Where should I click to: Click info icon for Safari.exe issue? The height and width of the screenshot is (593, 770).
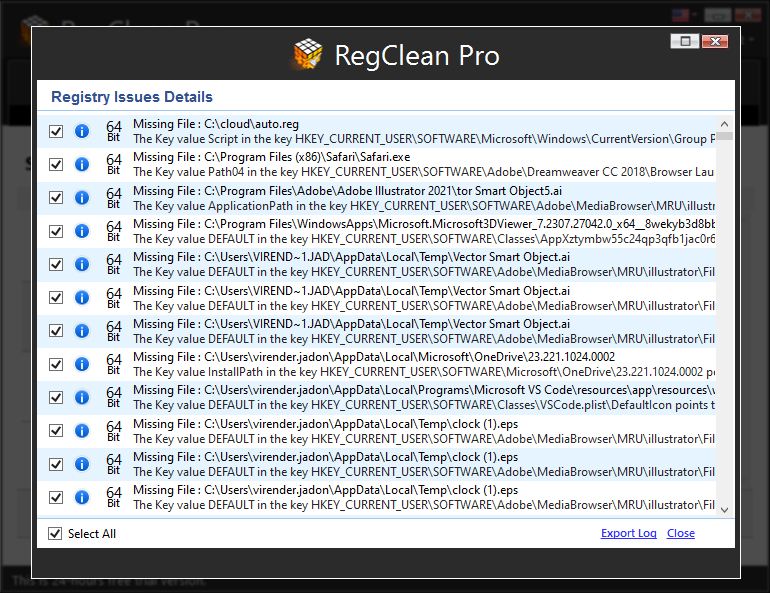82,164
